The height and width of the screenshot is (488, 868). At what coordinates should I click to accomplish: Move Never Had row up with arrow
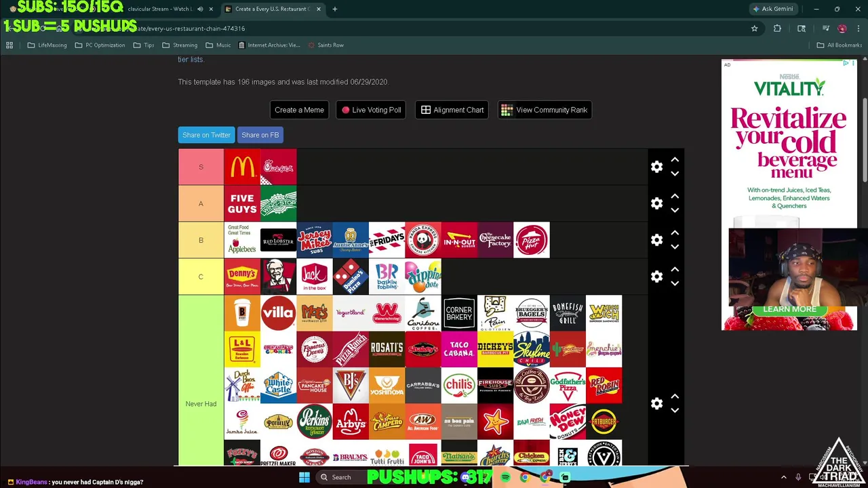click(x=675, y=396)
